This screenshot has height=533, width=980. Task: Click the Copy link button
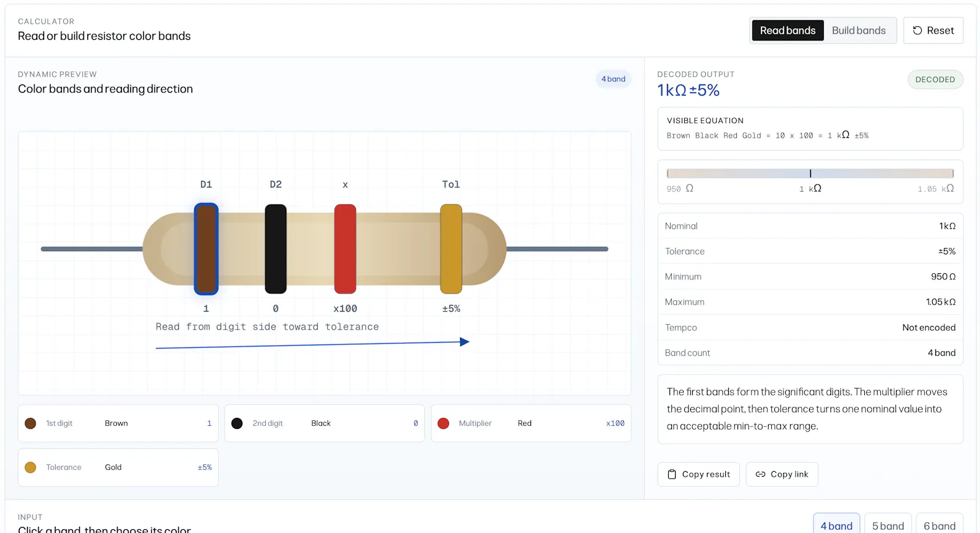pyautogui.click(x=782, y=474)
